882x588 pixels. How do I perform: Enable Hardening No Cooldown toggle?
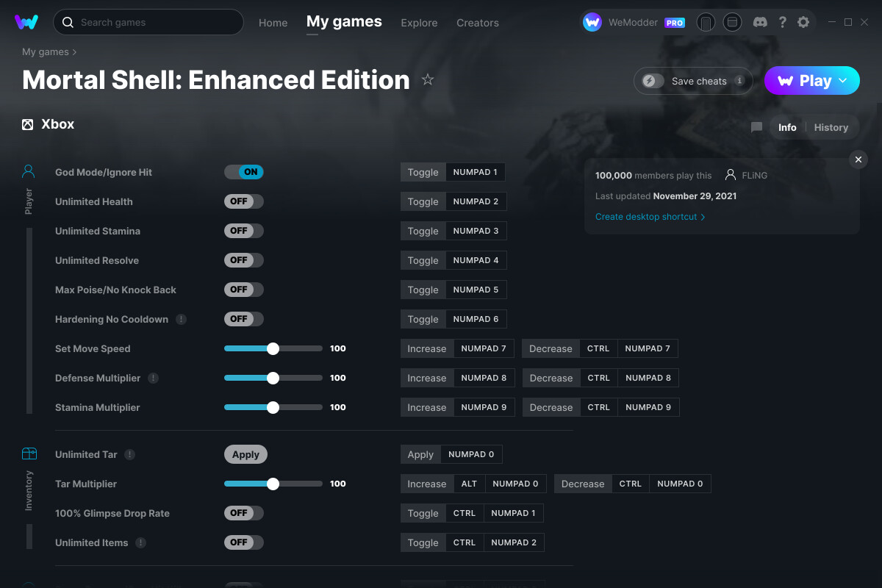[x=243, y=319]
